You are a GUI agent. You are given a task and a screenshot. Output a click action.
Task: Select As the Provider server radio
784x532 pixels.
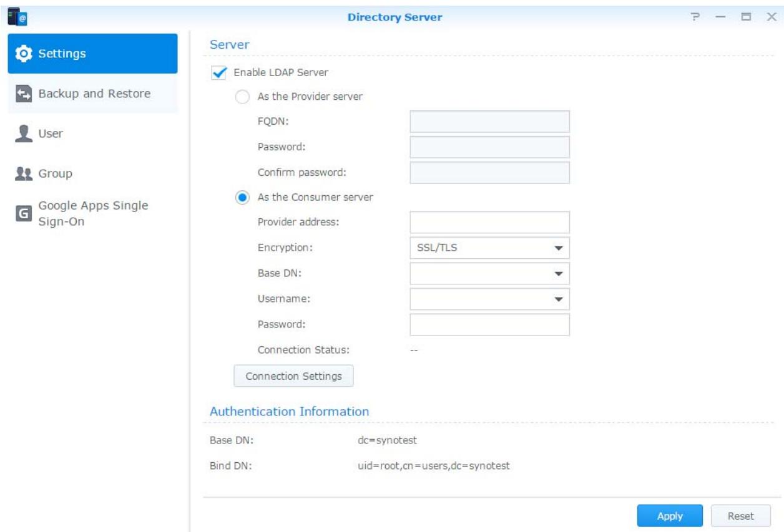coord(242,97)
